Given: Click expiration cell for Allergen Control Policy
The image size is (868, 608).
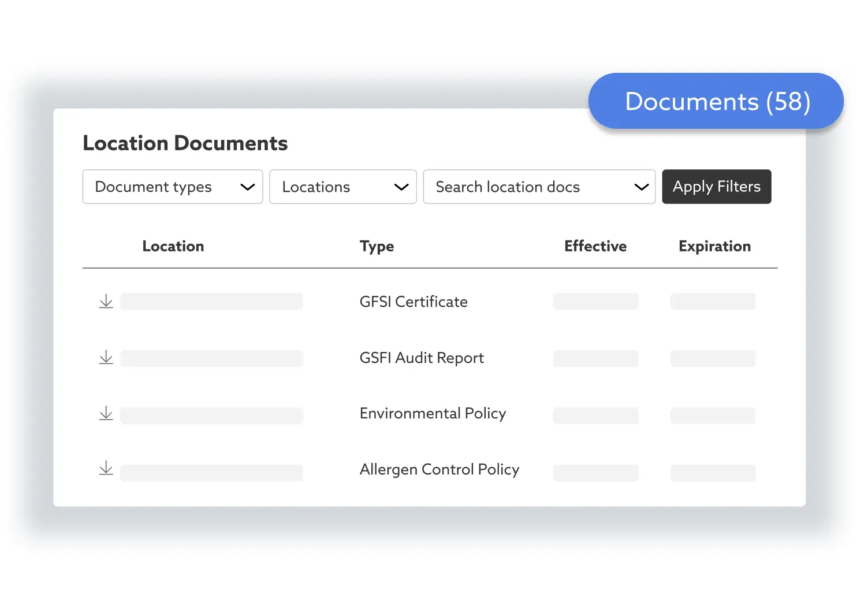Looking at the screenshot, I should pos(713,473).
